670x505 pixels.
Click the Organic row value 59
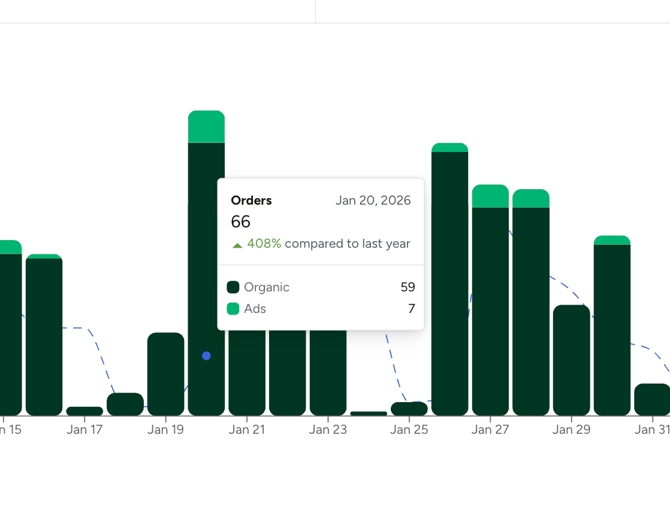[407, 287]
